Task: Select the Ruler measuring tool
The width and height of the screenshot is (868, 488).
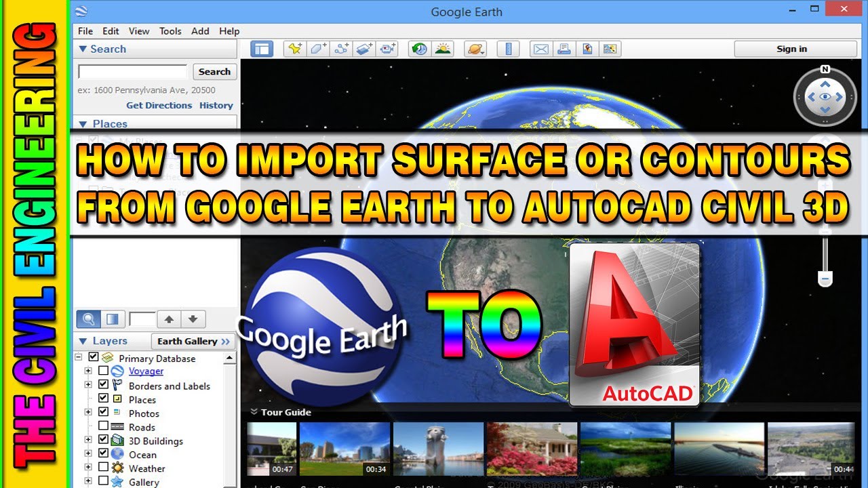Action: point(508,49)
